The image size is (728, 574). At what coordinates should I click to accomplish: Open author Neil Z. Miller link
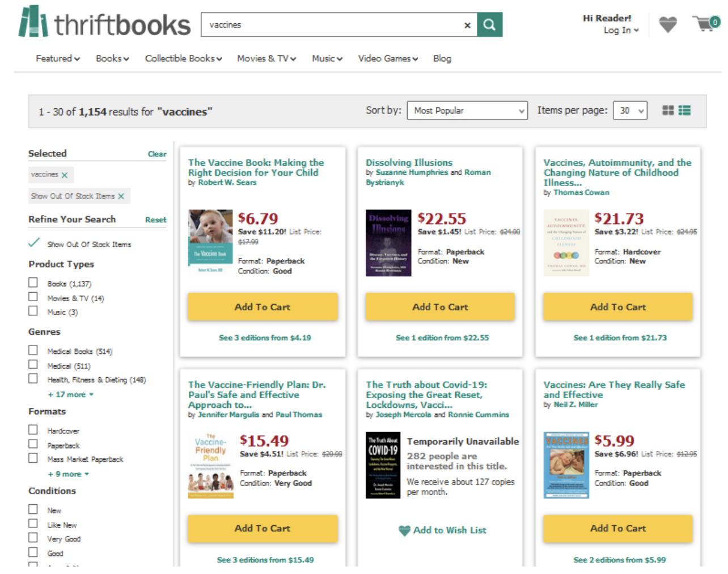pos(575,405)
